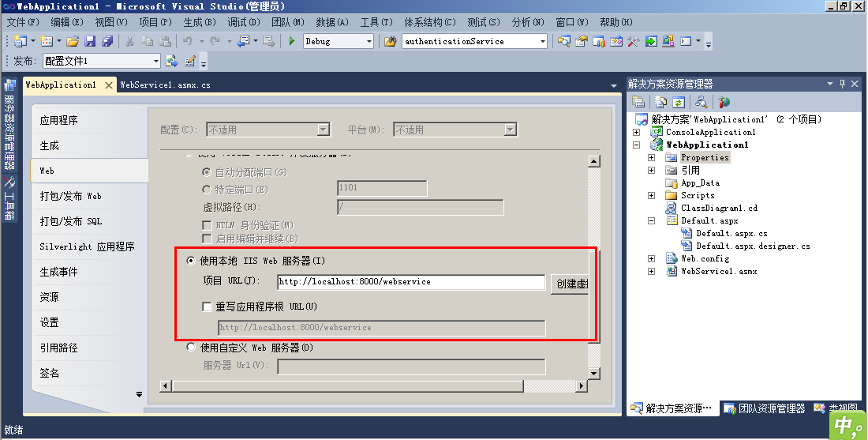Click the Copy toolbar icon
The image size is (868, 440).
(x=148, y=41)
